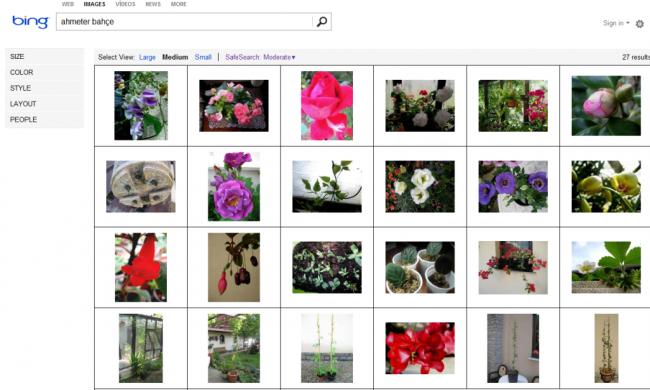Open the hanging fuchsia buds thumbnail

(x=234, y=267)
